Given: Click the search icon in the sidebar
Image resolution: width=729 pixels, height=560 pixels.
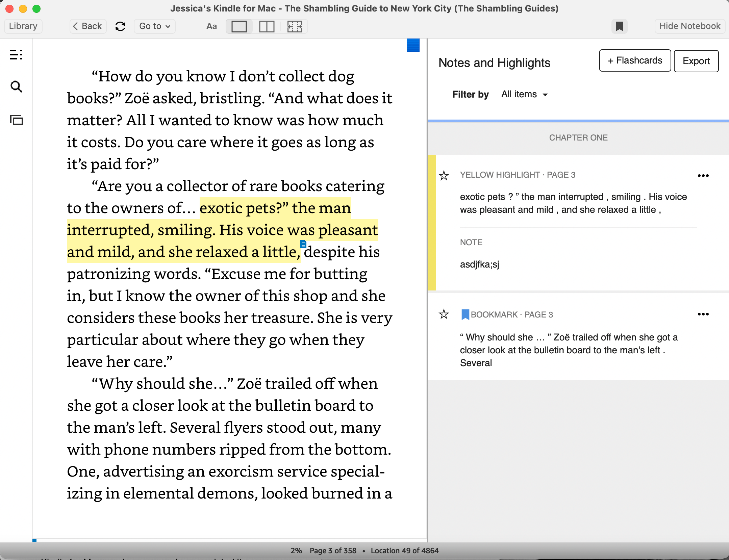Looking at the screenshot, I should coord(17,87).
